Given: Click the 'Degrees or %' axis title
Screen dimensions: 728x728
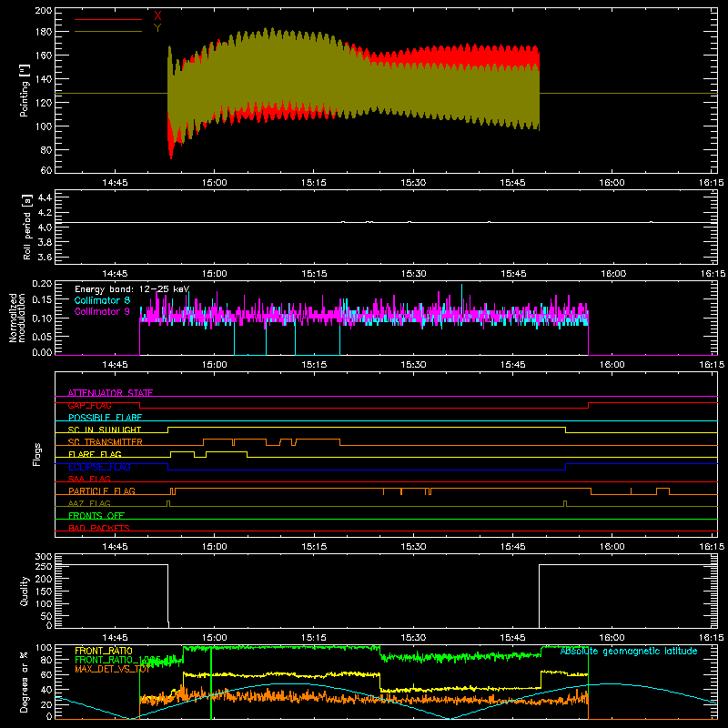Looking at the screenshot, I should (x=25, y=682).
